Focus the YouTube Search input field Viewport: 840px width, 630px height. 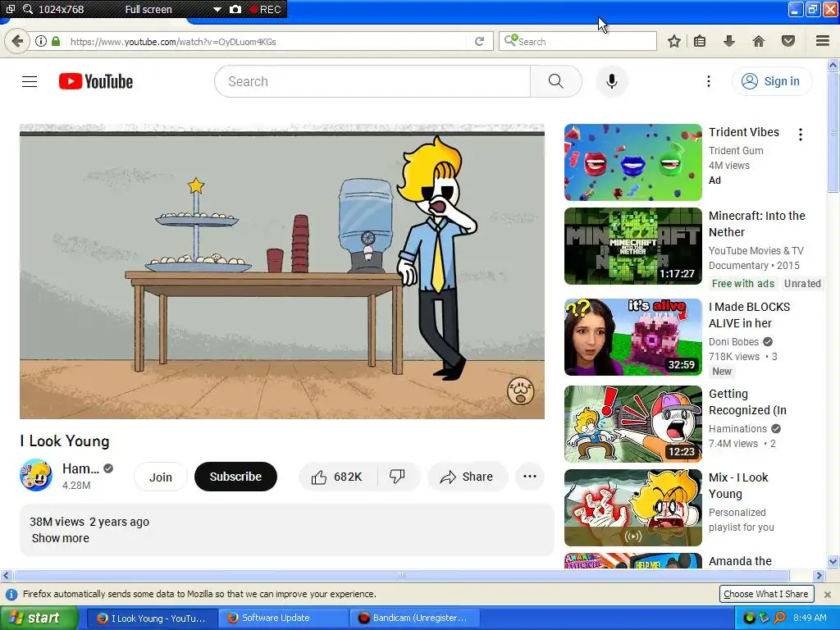pyautogui.click(x=372, y=81)
